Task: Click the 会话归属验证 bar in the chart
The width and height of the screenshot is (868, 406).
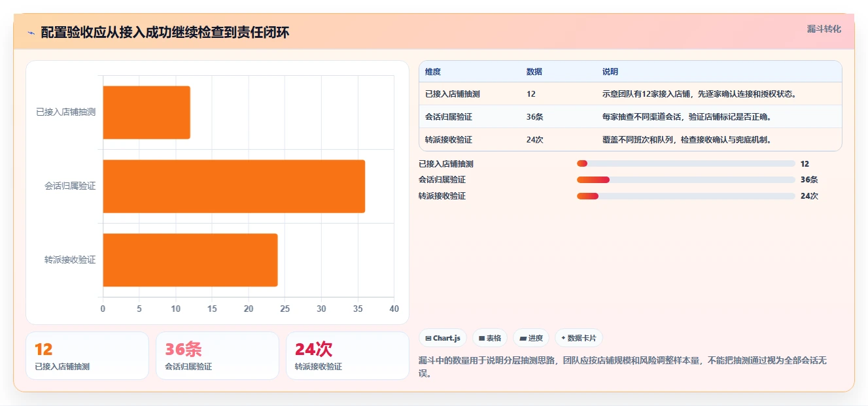Action: pos(234,186)
